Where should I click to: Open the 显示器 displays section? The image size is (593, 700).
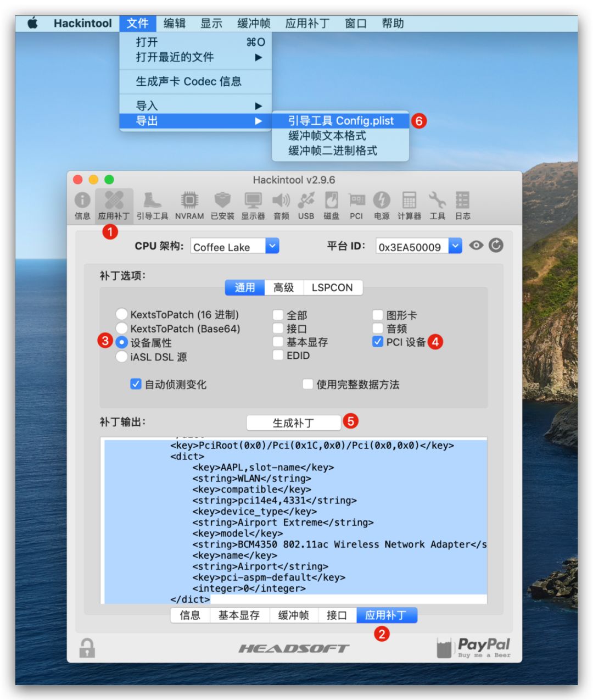point(253,205)
